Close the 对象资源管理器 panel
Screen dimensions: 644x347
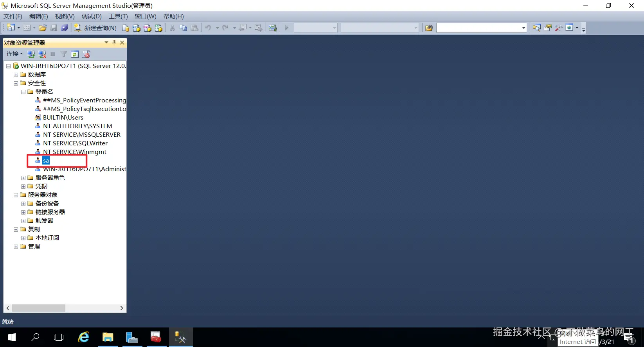(122, 42)
